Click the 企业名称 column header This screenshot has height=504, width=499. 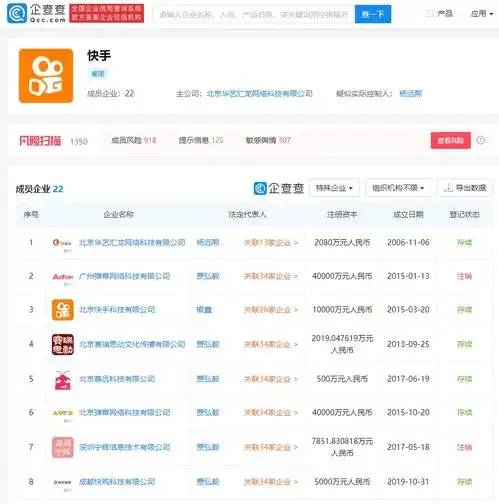click(119, 214)
